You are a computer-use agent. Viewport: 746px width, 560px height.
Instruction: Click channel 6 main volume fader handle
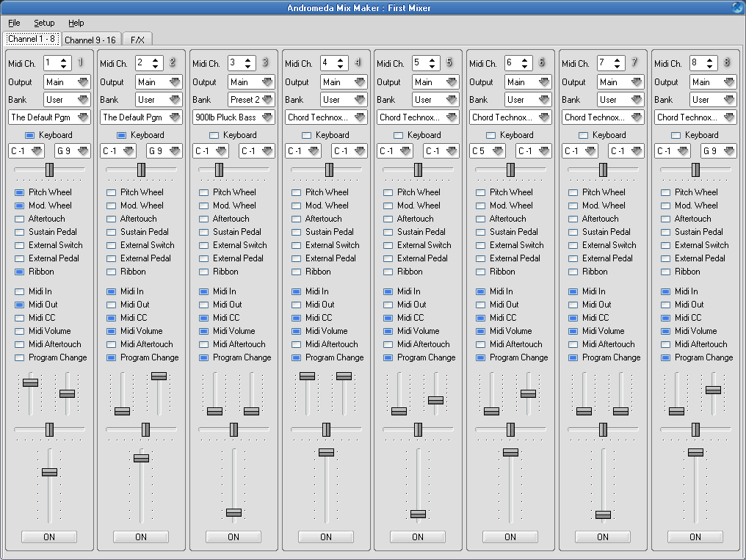pyautogui.click(x=510, y=453)
